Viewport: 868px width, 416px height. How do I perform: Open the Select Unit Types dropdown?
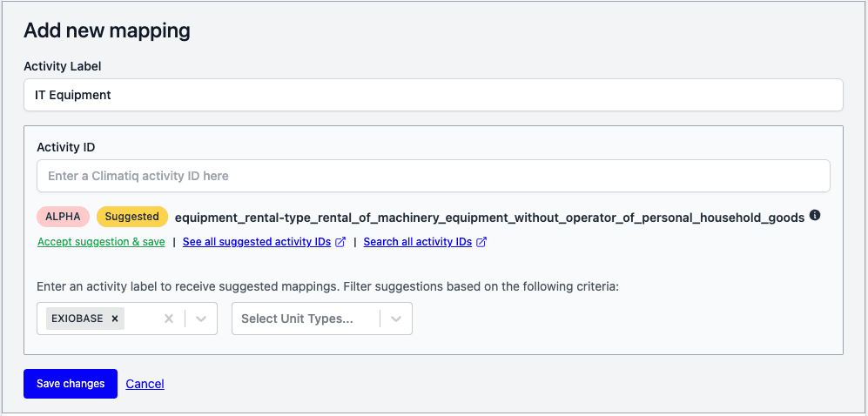tap(305, 319)
